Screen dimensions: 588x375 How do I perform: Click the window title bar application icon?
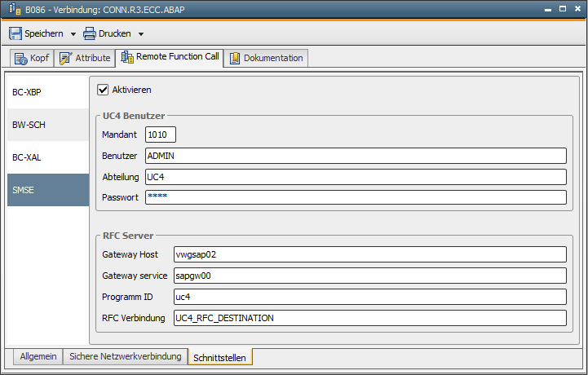tap(15, 9)
